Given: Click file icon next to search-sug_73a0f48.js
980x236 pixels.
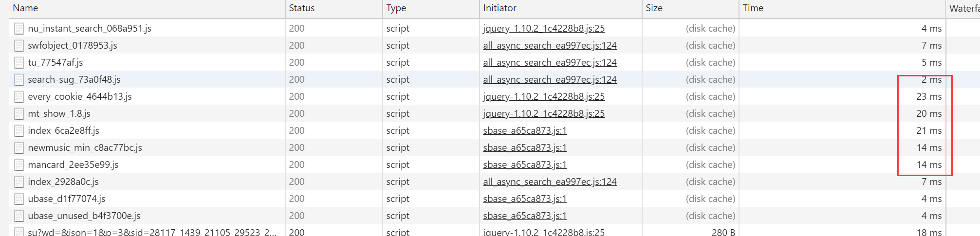Looking at the screenshot, I should 19,80.
